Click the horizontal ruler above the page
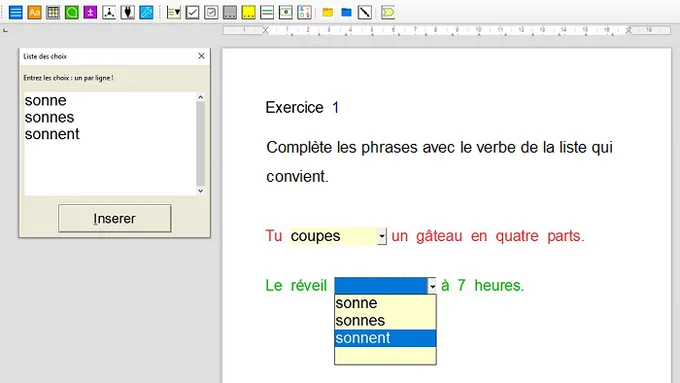 coord(447,30)
